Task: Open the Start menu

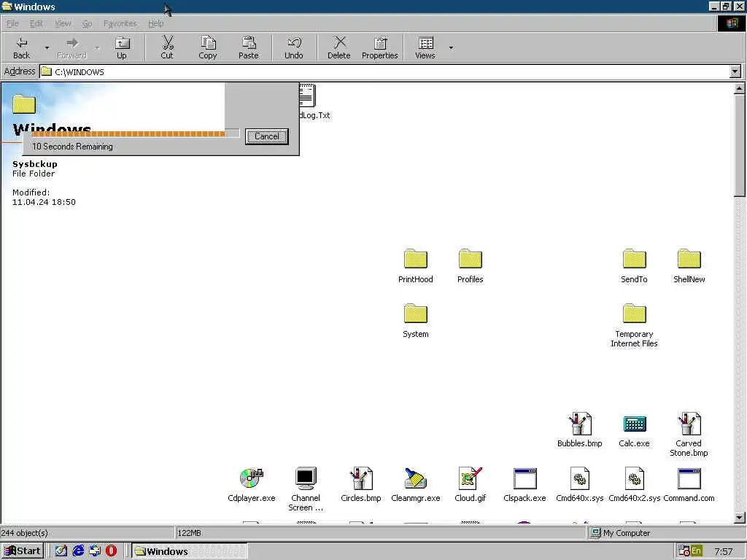Action: point(23,551)
